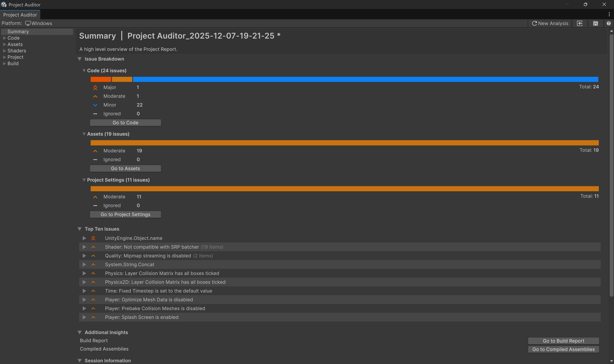Open Go to Compiled Assemblies
Screen dimensions: 614x364
(563, 349)
